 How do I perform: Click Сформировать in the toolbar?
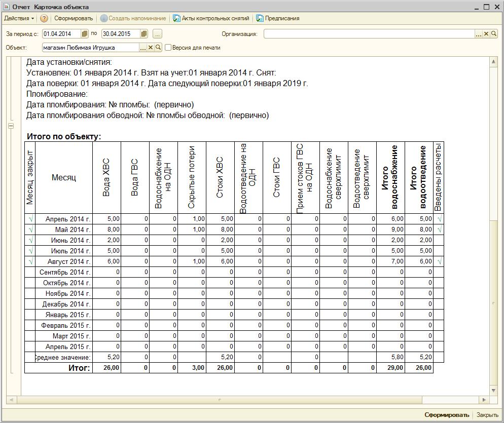click(x=74, y=18)
